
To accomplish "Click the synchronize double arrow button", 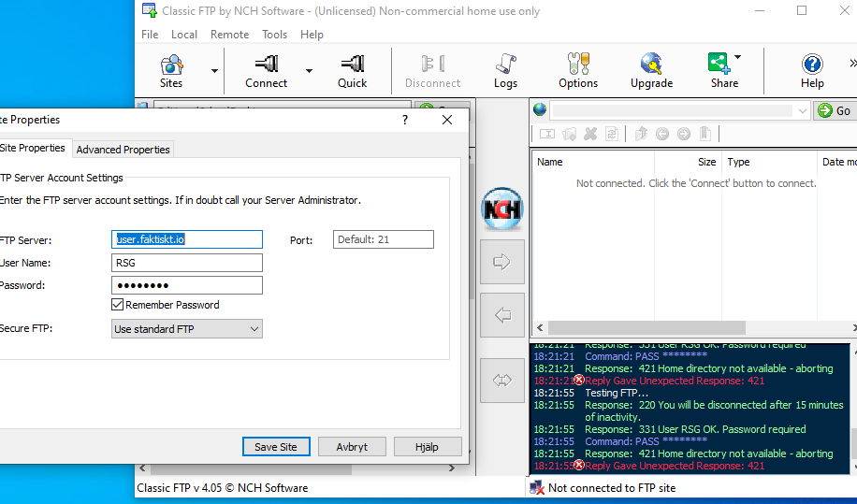I will click(502, 381).
